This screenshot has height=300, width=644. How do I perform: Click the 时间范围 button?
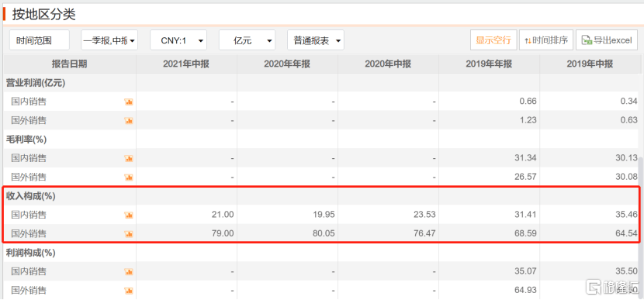[40, 40]
